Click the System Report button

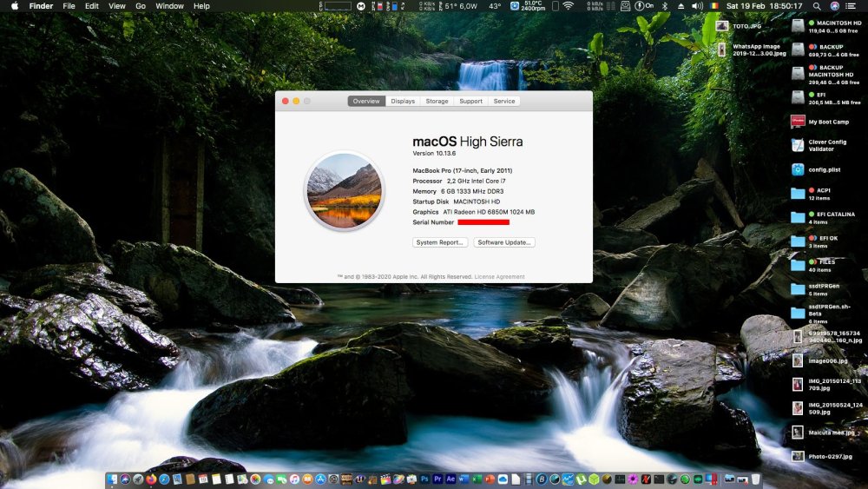tap(440, 242)
